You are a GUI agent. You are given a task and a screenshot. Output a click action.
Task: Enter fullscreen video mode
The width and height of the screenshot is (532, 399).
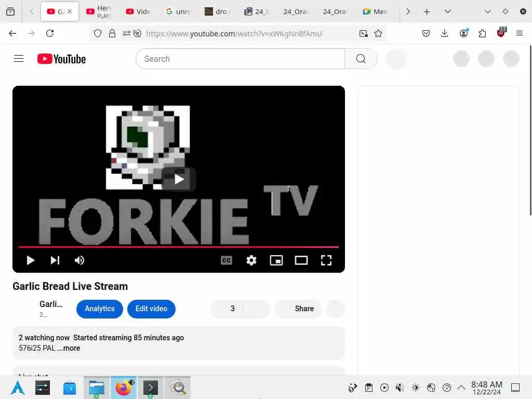[x=326, y=260]
